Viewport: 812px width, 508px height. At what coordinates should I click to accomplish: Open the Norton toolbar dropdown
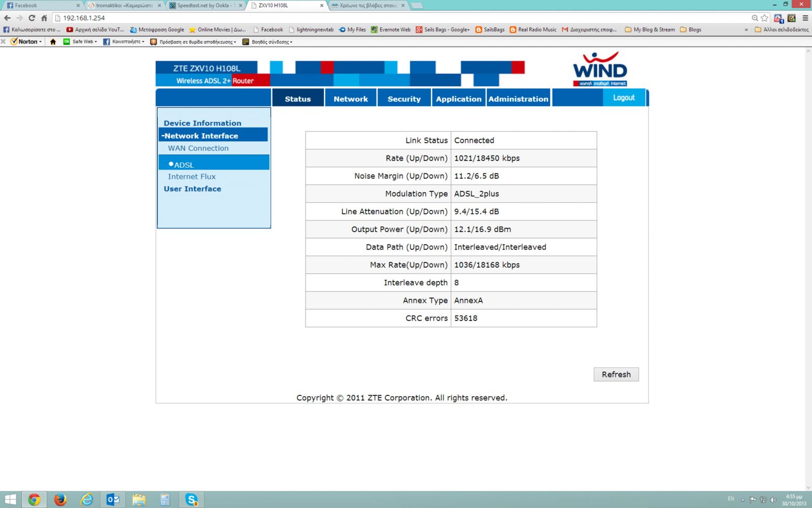point(26,42)
